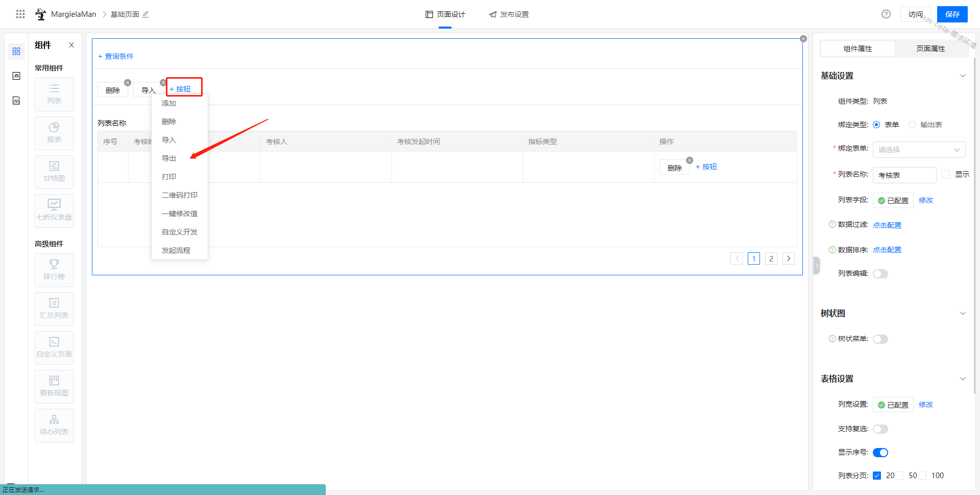This screenshot has height=495, width=980.
Task: Check the 显示 list name checkbox
Action: click(x=946, y=174)
